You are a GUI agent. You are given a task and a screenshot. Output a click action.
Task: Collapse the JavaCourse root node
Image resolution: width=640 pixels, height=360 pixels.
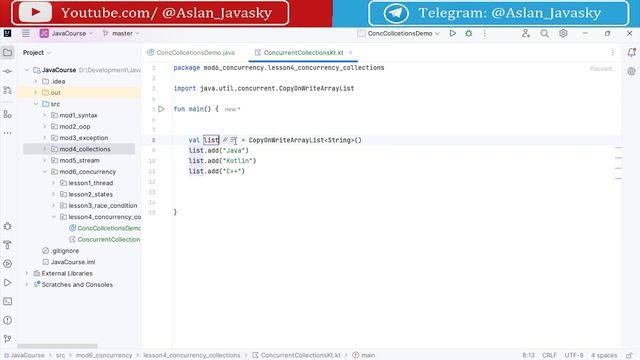[x=27, y=70]
